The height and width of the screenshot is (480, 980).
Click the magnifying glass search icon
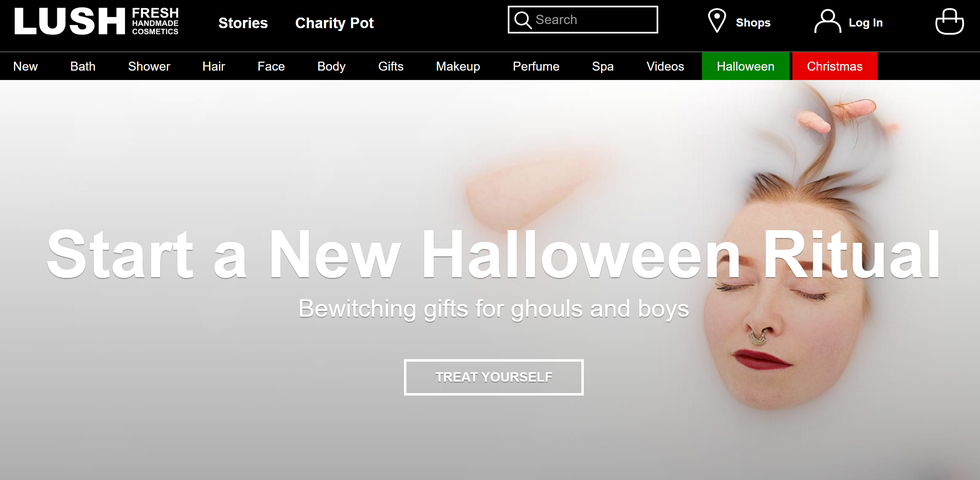[522, 20]
